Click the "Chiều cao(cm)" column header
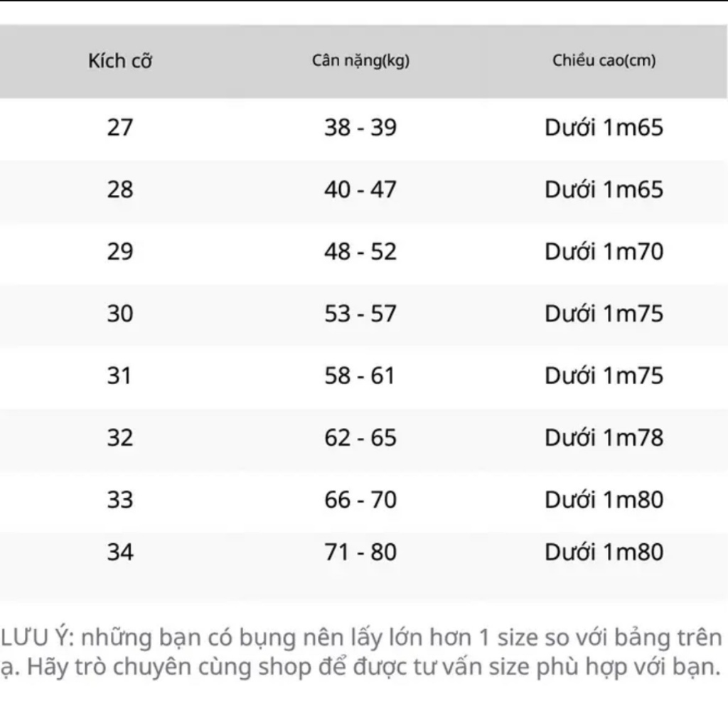This screenshot has width=728, height=728. click(x=604, y=61)
